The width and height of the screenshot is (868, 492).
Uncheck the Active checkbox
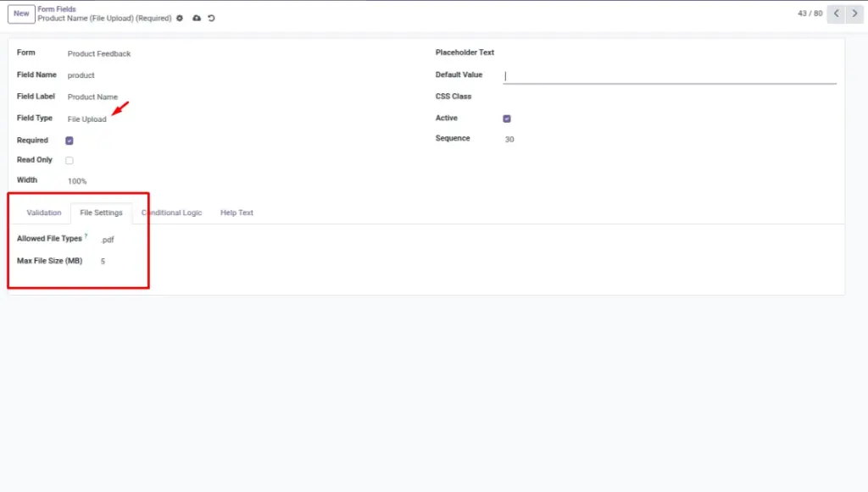pos(507,119)
